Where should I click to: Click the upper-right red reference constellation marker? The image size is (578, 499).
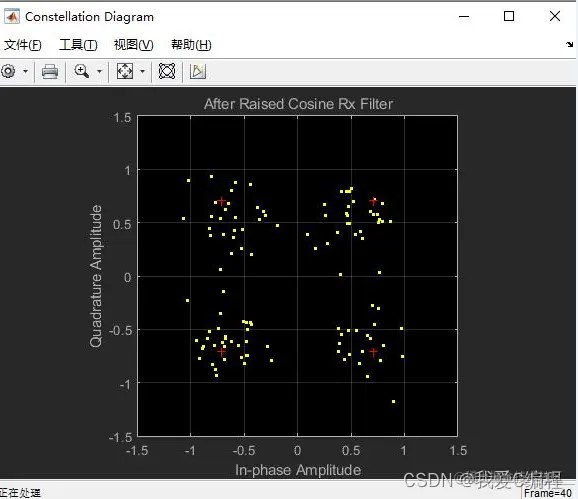373,201
